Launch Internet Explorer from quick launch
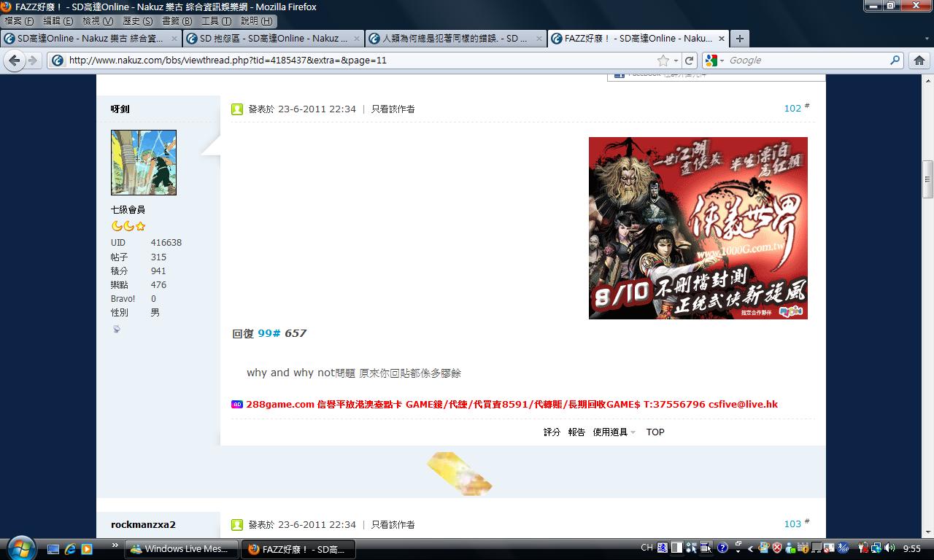Viewport: 934px width, 560px height. [70, 549]
